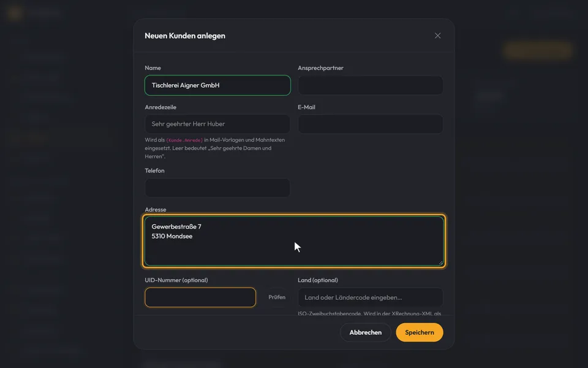Click inside the Adresse text area
This screenshot has width=588, height=368.
pos(294,241)
